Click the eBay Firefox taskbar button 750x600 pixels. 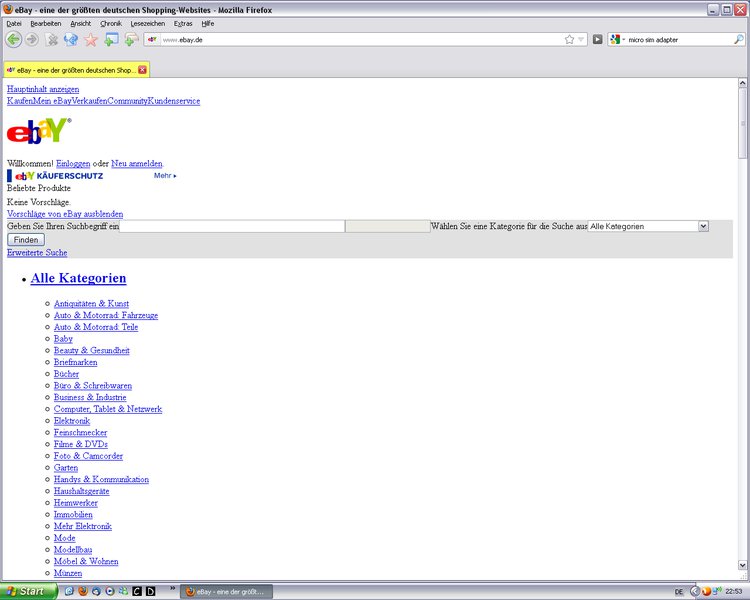point(226,592)
